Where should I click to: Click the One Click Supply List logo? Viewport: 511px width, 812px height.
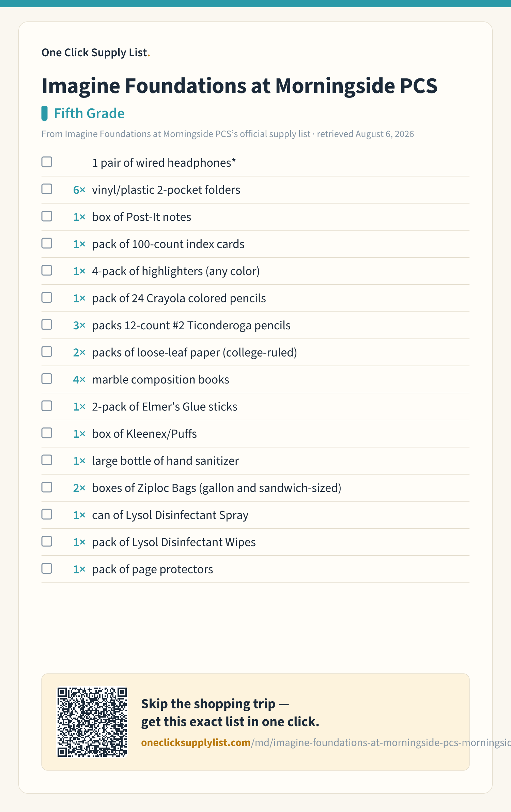click(x=96, y=52)
